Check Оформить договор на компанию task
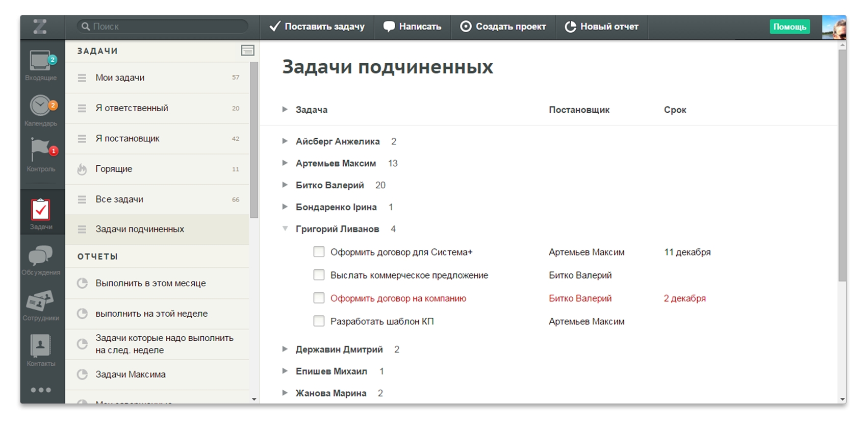The image size is (868, 428). (x=319, y=298)
